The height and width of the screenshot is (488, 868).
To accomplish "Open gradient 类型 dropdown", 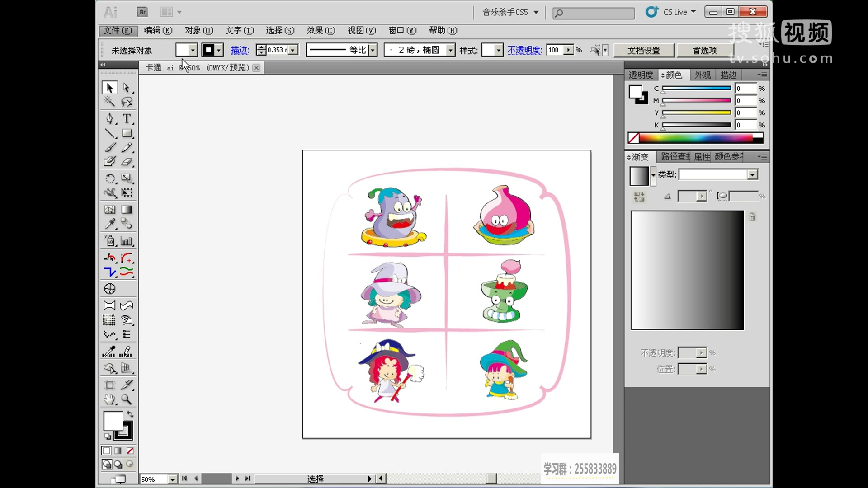I will [752, 175].
